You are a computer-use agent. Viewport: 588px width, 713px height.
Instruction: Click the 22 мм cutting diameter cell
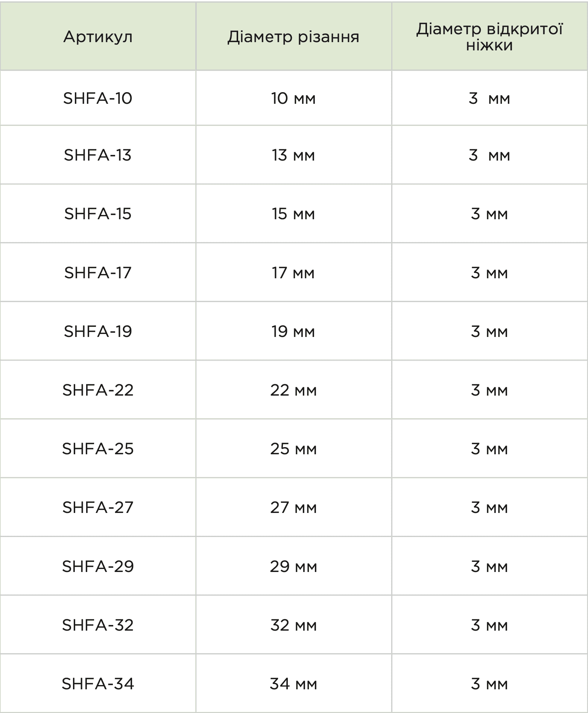tap(293, 390)
